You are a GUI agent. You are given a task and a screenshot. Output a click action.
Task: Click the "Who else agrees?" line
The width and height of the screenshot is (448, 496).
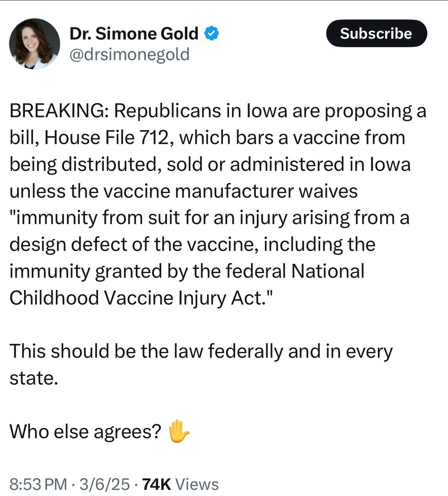click(x=85, y=432)
